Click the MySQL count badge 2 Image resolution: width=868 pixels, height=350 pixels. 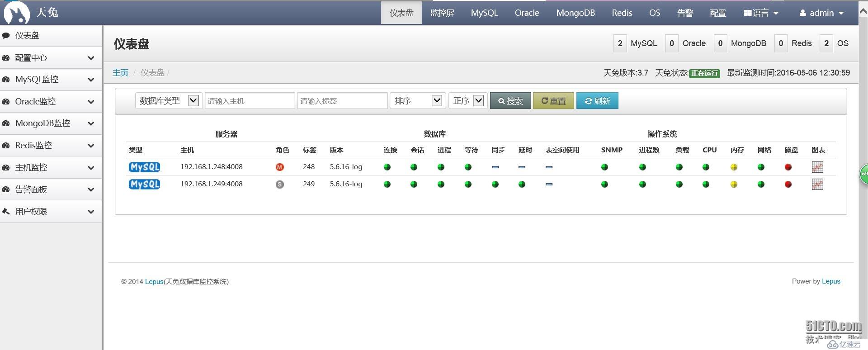click(x=620, y=43)
